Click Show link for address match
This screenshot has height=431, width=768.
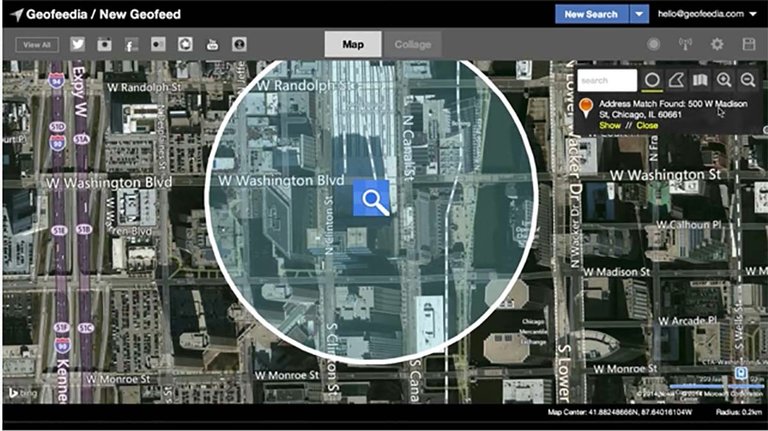(x=609, y=126)
